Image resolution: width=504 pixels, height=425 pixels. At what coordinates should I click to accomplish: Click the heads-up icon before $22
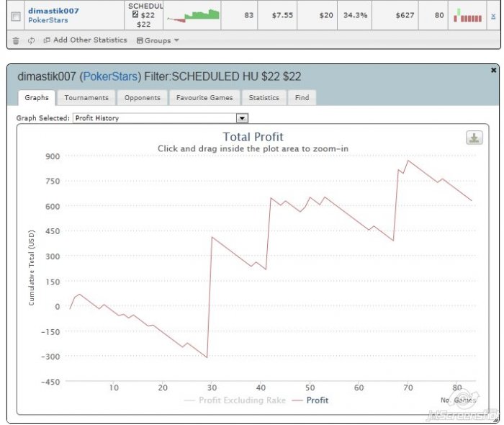point(135,14)
